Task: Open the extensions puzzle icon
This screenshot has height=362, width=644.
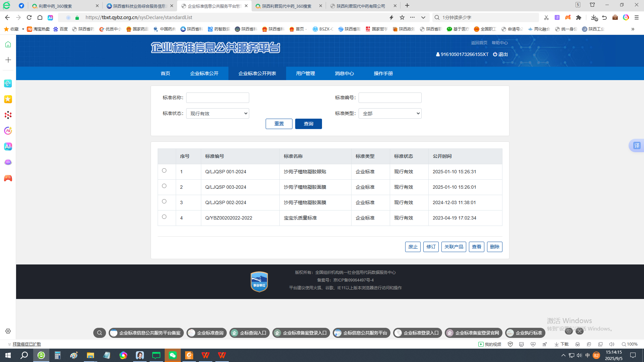Action: click(x=579, y=17)
